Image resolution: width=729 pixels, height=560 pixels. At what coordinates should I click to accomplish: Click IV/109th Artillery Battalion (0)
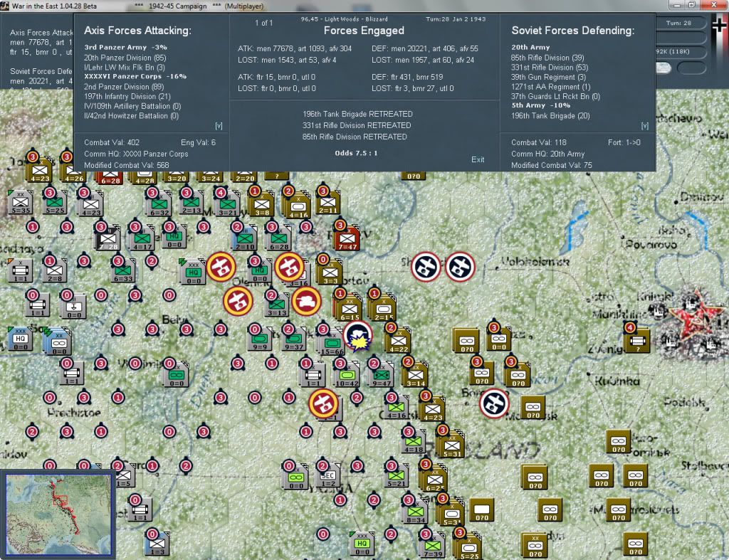click(x=132, y=106)
